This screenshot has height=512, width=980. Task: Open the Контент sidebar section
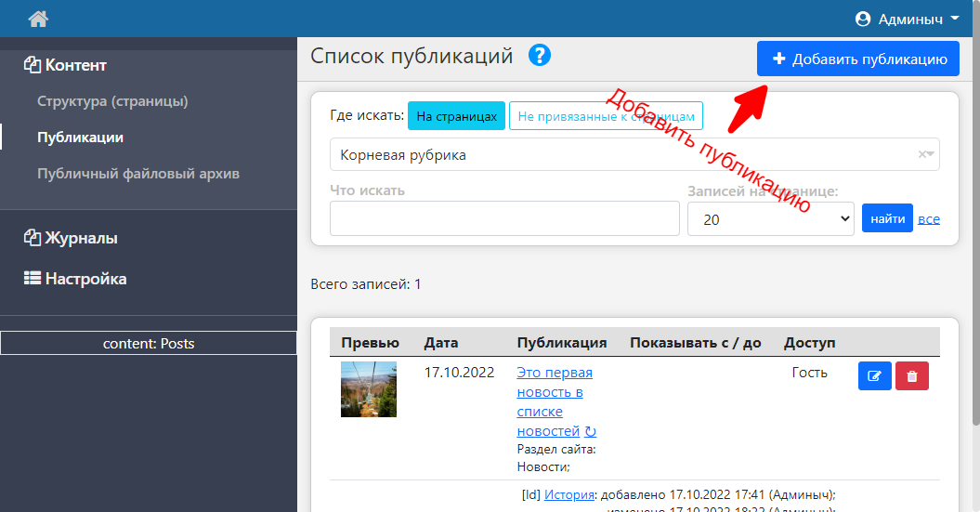(66, 65)
